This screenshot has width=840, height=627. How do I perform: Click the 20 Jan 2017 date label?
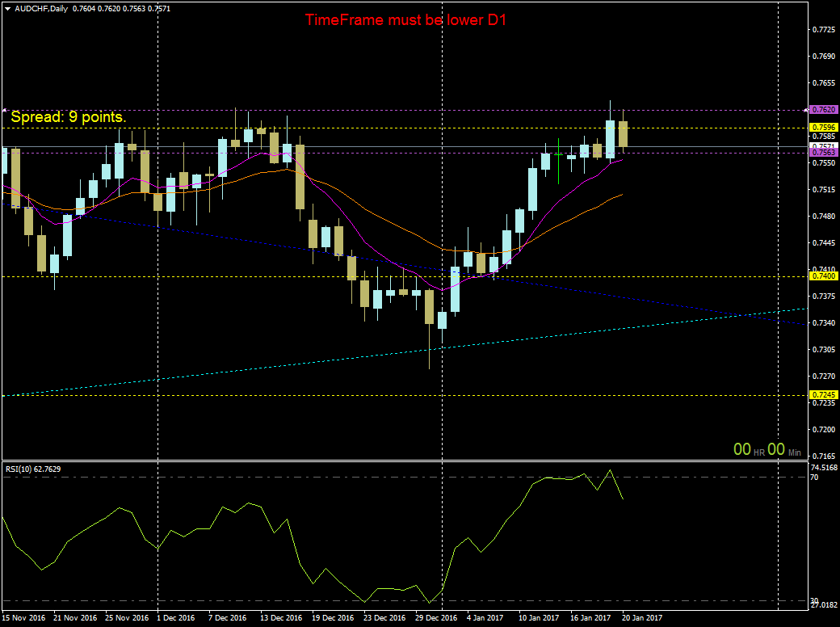click(642, 618)
